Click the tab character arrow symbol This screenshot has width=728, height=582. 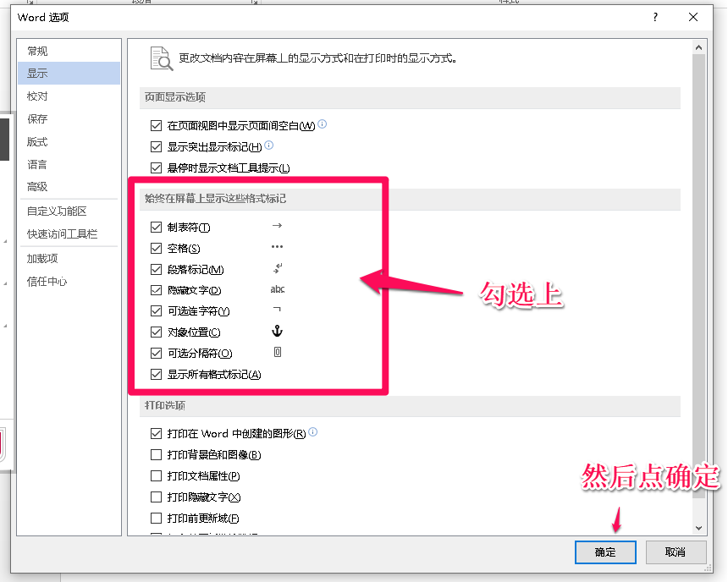[277, 226]
